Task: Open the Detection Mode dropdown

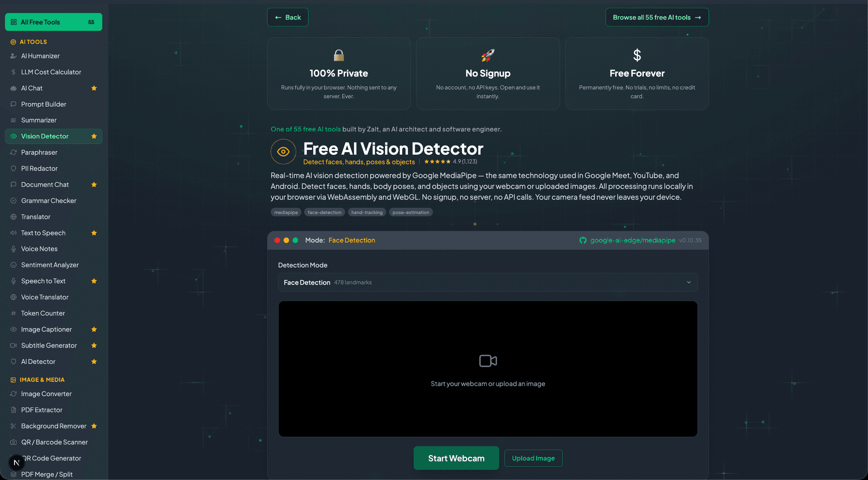Action: tap(488, 282)
